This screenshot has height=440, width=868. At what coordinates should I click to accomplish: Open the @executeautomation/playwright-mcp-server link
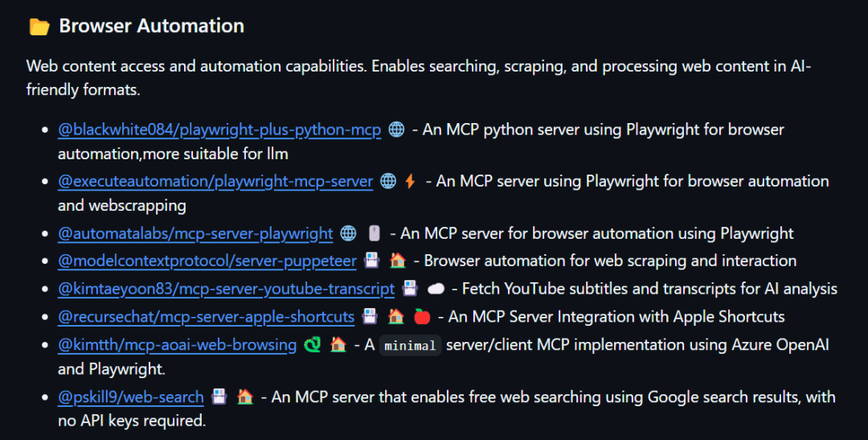click(x=215, y=182)
